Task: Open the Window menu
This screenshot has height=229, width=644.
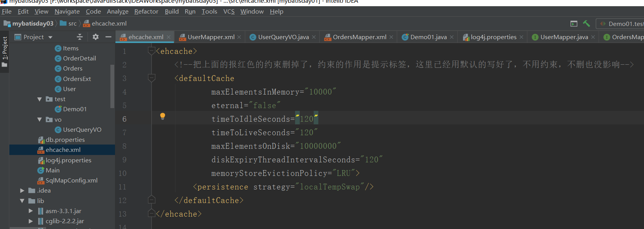Action: pos(252,12)
